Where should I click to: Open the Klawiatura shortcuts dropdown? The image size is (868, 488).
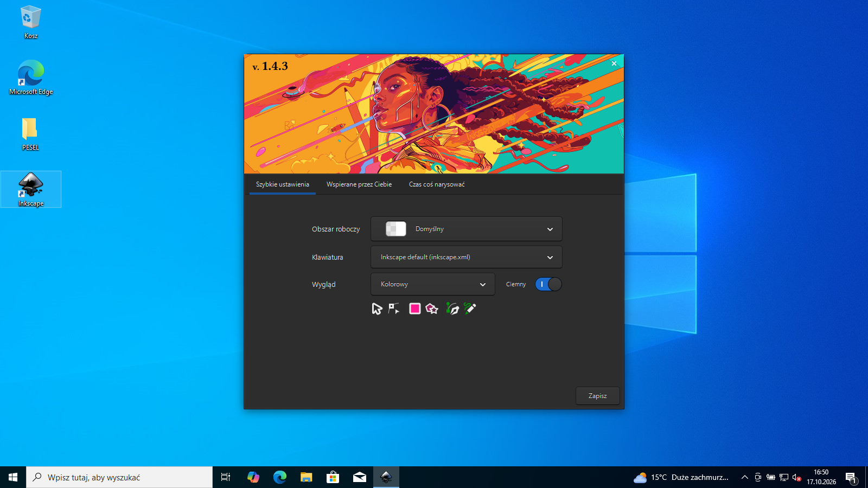[x=467, y=257]
